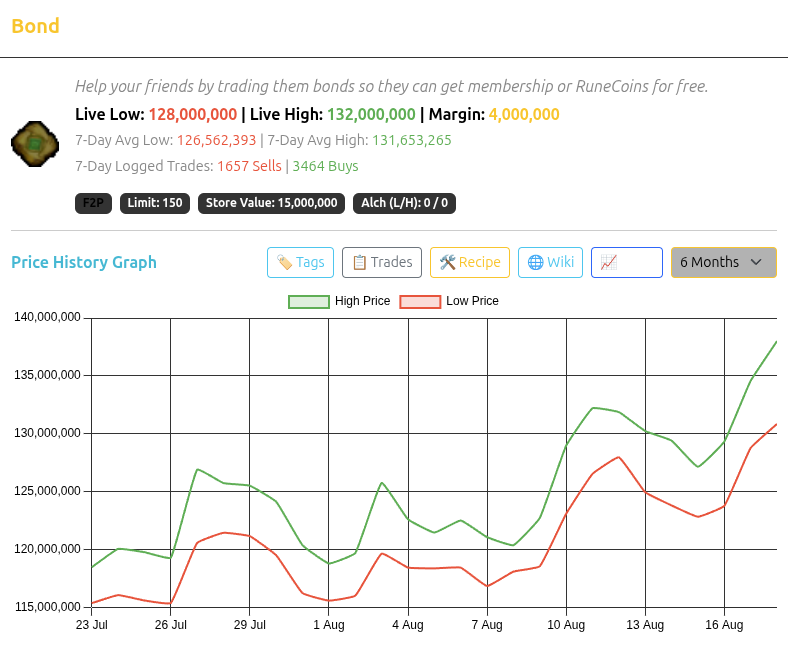This screenshot has width=788, height=647.
Task: Click the hammer and wrench Recipe icon
Action: pos(447,262)
